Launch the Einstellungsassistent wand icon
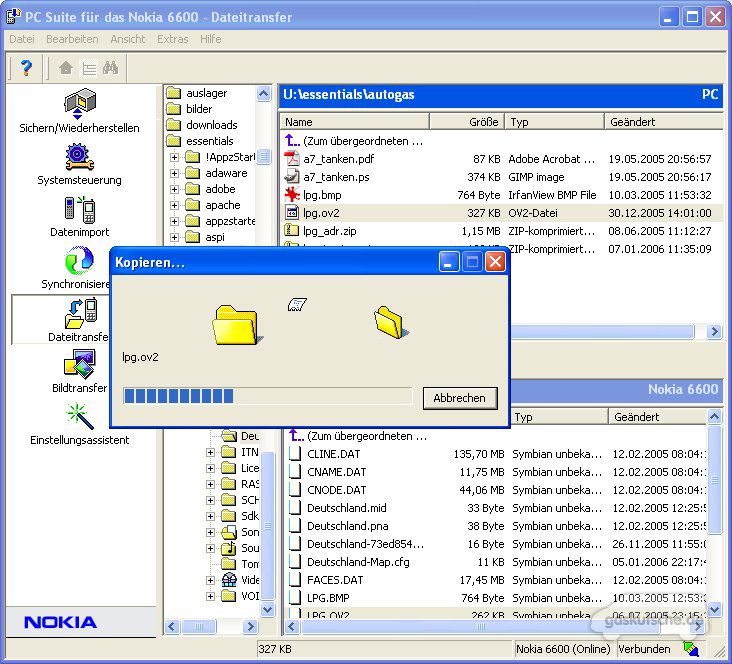 [79, 416]
